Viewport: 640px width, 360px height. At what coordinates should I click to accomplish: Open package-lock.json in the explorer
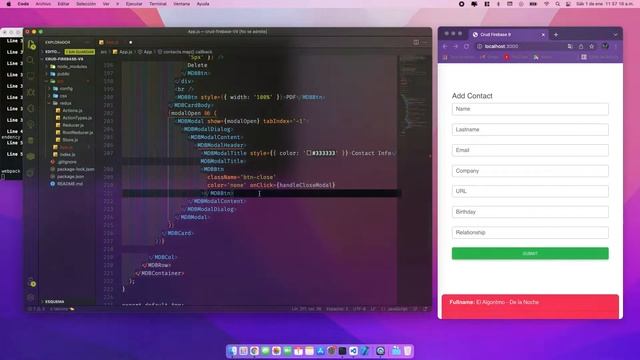pos(76,169)
